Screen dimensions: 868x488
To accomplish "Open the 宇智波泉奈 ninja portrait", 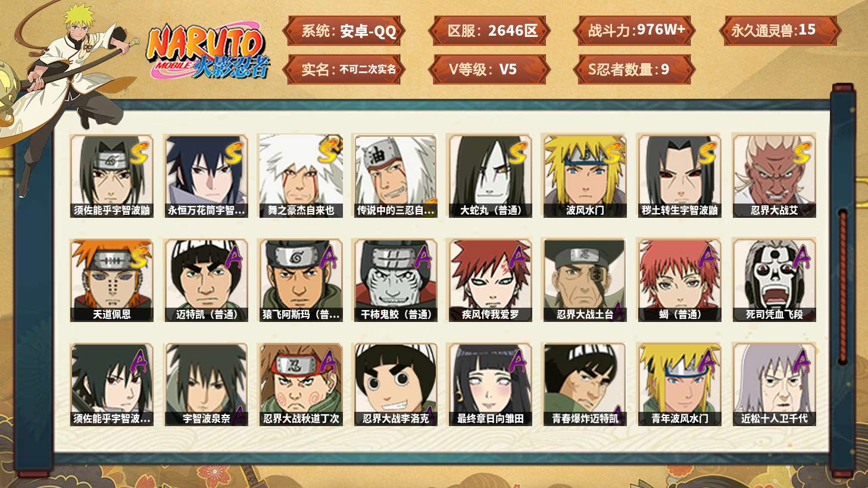I will [x=206, y=384].
